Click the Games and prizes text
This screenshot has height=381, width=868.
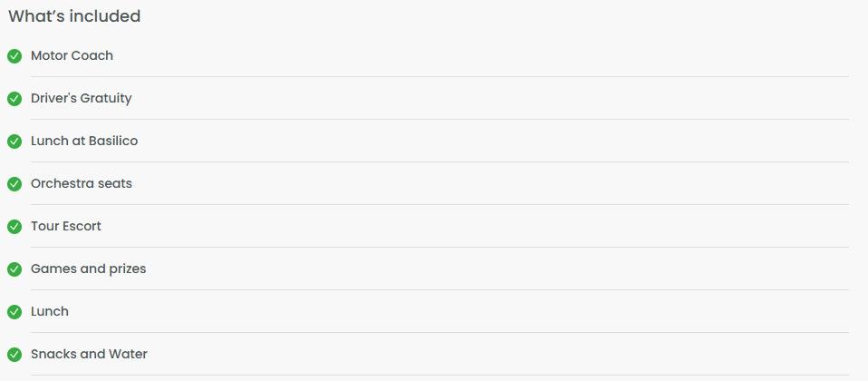pos(89,269)
